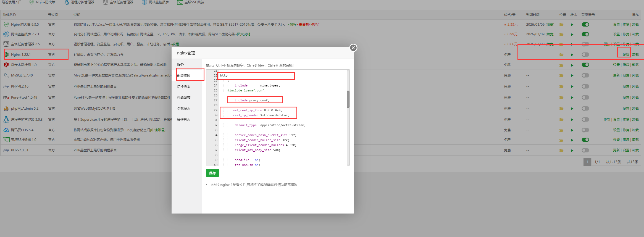Click the play status icon for PHP-8.2.16
The height and width of the screenshot is (237, 644).
point(572,86)
